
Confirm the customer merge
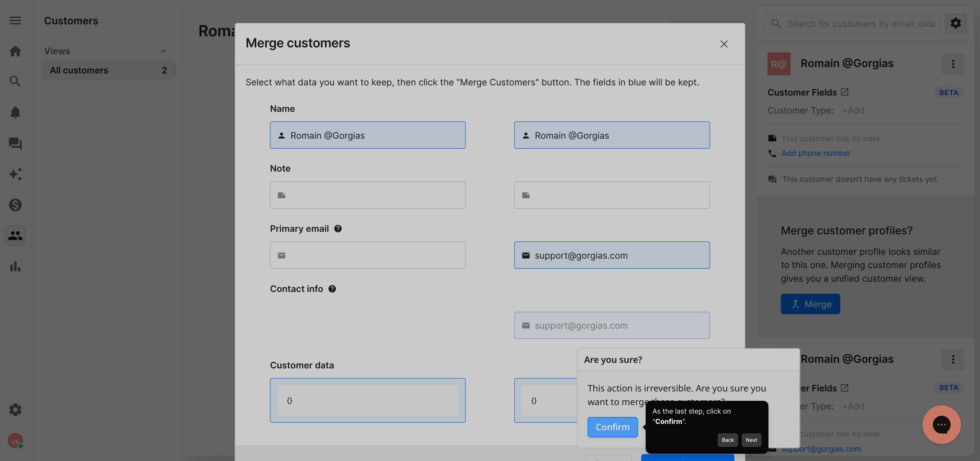[612, 427]
